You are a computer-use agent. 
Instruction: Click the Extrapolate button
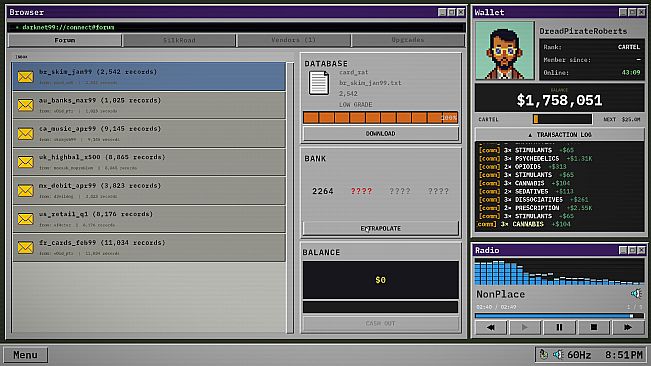pyautogui.click(x=381, y=229)
